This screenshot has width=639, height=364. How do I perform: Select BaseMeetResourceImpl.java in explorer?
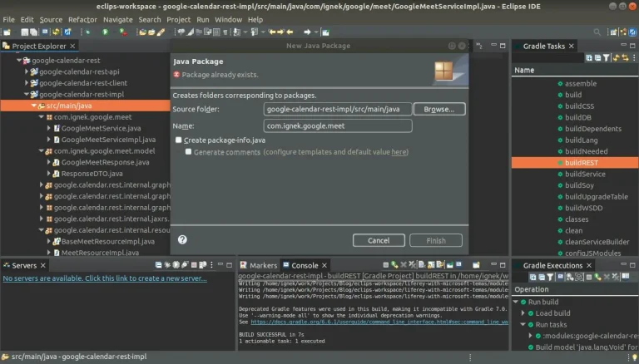click(x=107, y=242)
